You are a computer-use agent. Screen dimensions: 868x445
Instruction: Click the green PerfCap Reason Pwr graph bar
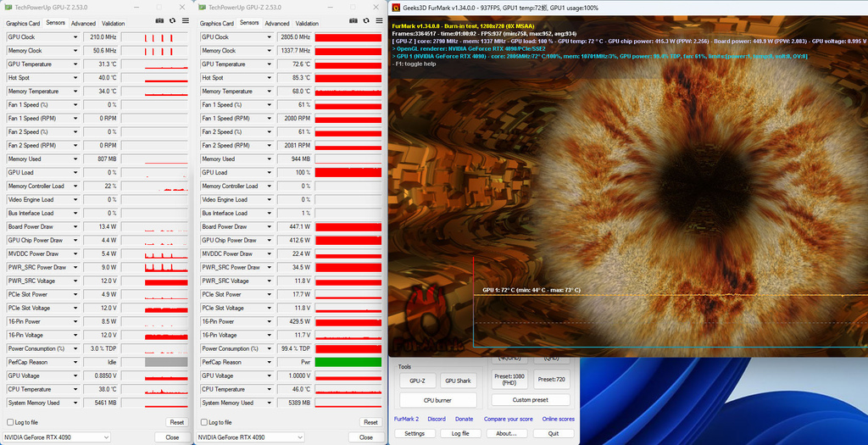click(x=348, y=363)
